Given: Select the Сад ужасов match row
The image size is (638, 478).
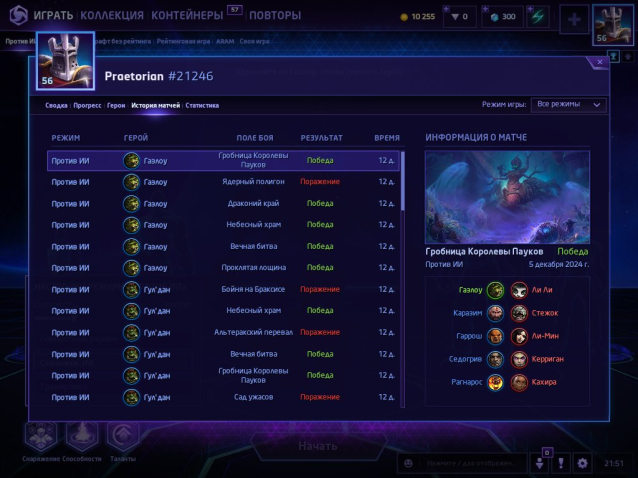Looking at the screenshot, I should click(223, 397).
